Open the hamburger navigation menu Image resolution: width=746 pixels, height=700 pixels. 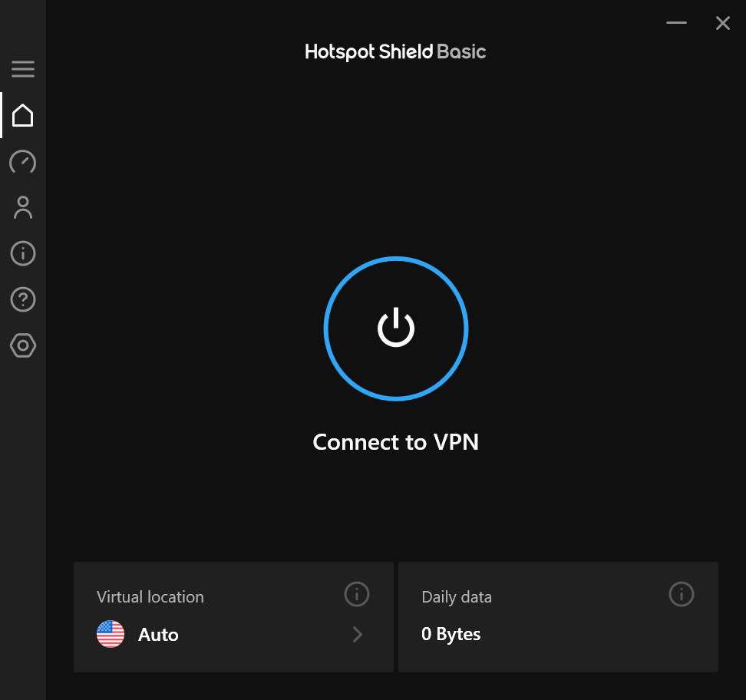tap(23, 69)
